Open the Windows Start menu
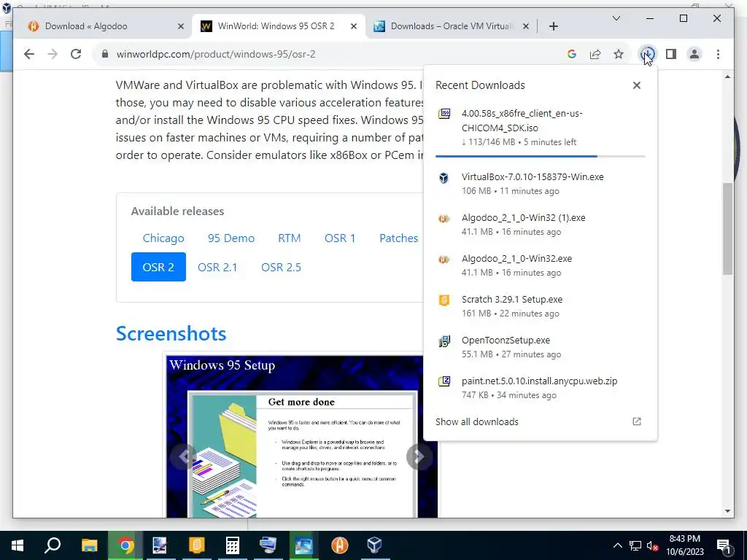Viewport: 747px width, 560px height. (x=18, y=545)
